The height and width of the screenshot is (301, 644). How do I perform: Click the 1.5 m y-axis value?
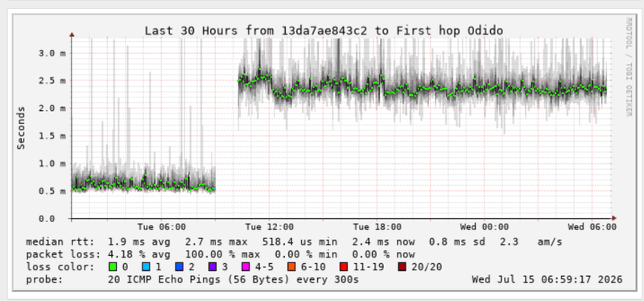click(x=52, y=136)
